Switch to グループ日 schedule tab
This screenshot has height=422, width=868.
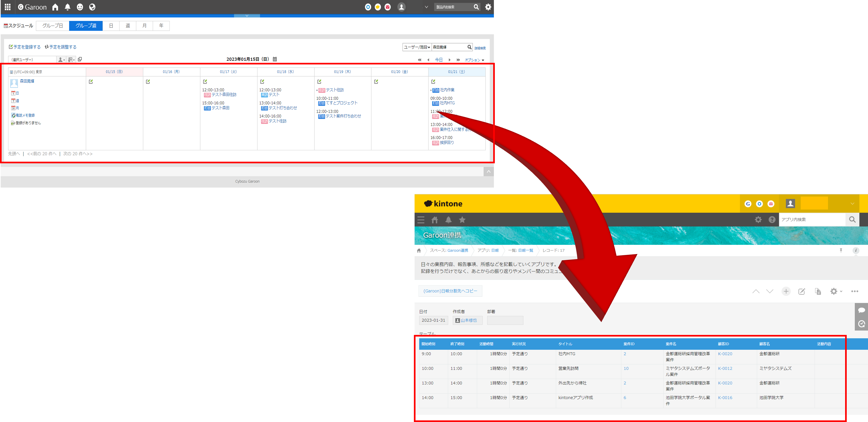pyautogui.click(x=52, y=26)
